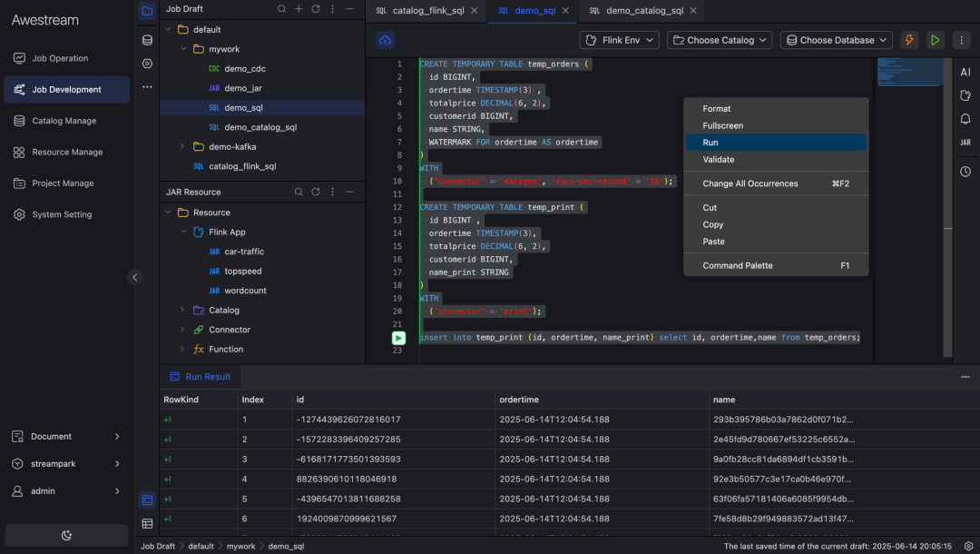Add a new item in Job Draft
Screen dimensions: 980x554
[299, 9]
